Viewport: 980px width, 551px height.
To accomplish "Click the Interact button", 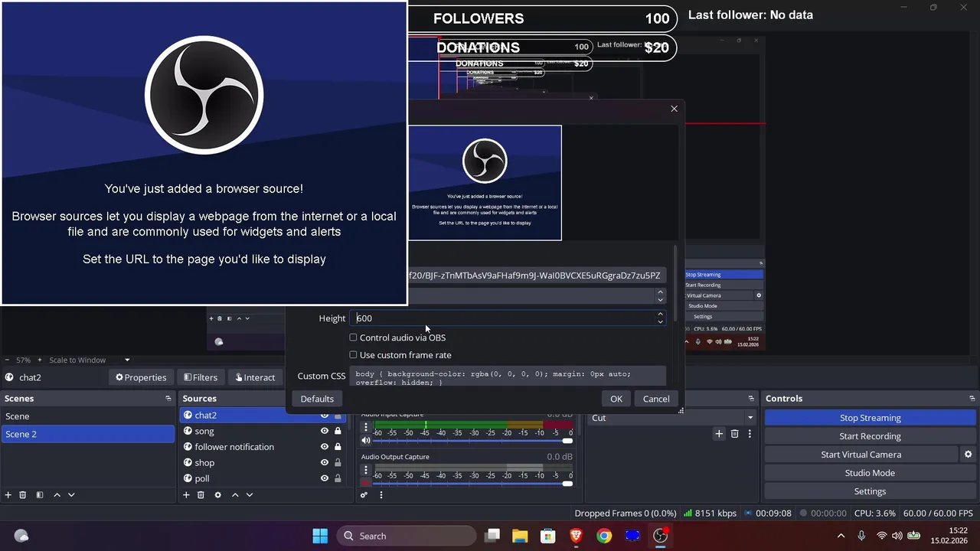I will click(x=255, y=377).
